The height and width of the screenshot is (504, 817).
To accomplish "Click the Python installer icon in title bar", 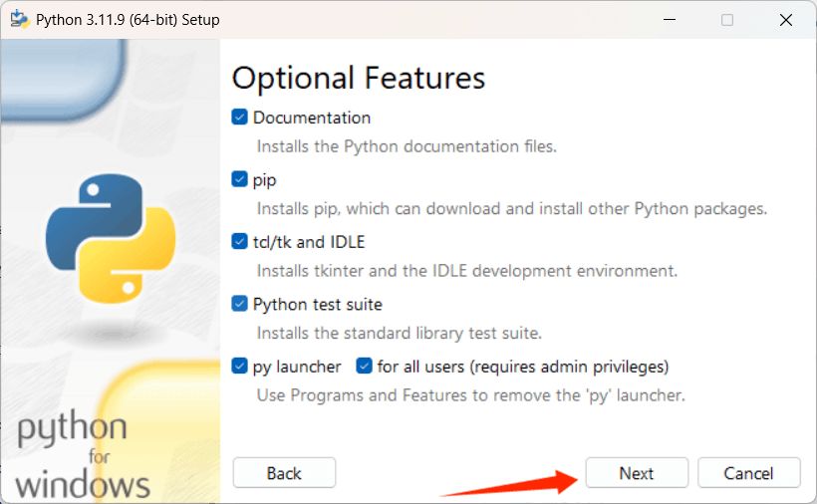I will pos(19,20).
